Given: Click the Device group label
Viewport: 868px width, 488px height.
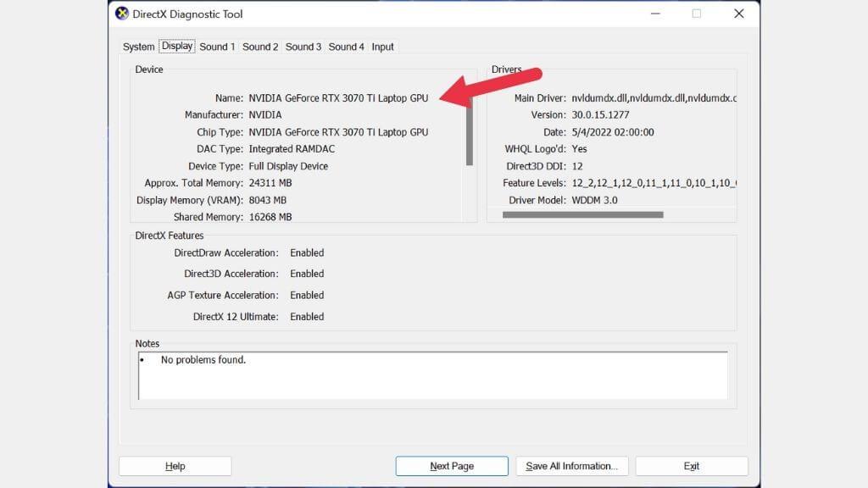Looking at the screenshot, I should click(149, 69).
